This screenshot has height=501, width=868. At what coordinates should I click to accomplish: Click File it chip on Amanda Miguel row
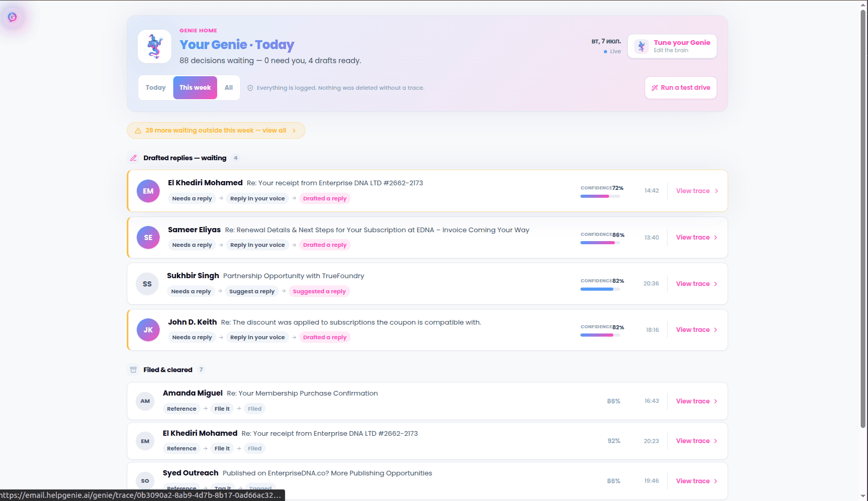222,409
